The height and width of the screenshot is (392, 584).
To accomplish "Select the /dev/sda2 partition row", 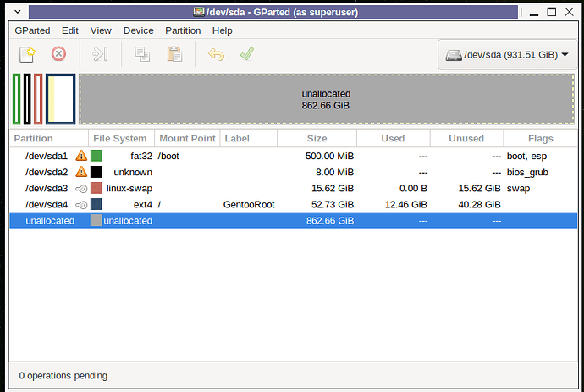I will pos(294,172).
